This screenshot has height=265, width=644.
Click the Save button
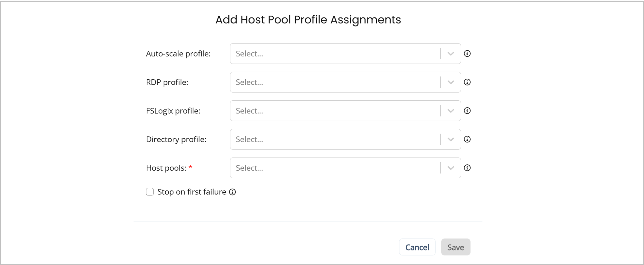[455, 247]
